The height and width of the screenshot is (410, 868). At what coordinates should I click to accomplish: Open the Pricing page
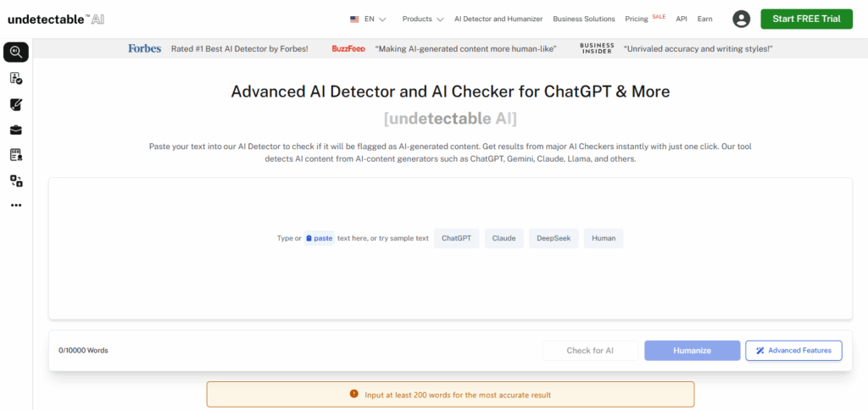coord(636,19)
